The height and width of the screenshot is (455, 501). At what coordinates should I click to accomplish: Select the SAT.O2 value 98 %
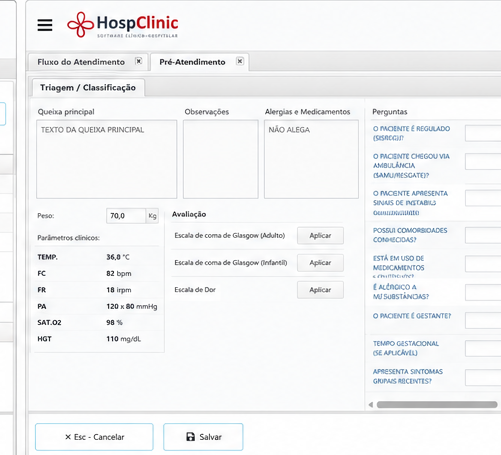(114, 322)
